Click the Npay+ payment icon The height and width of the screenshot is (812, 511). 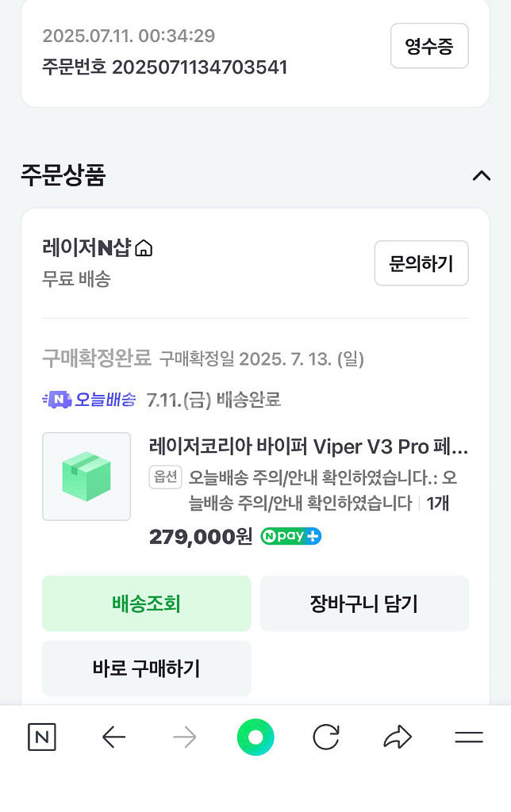click(290, 538)
